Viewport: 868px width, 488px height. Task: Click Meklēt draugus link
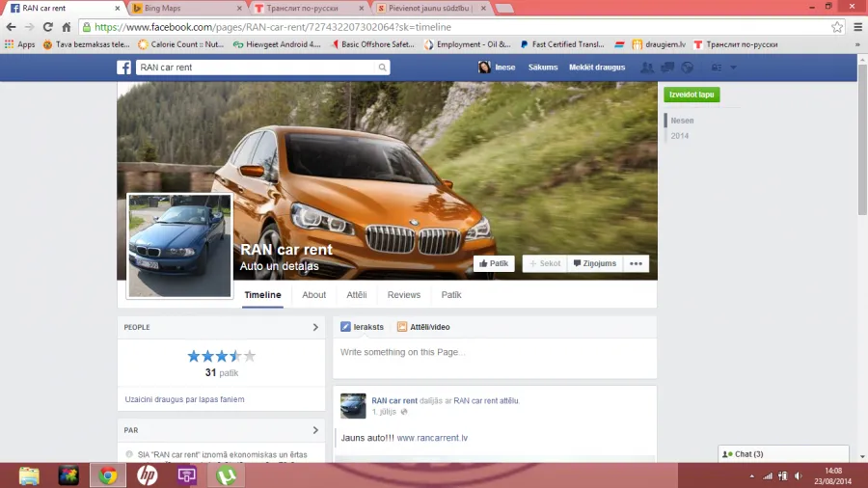597,68
